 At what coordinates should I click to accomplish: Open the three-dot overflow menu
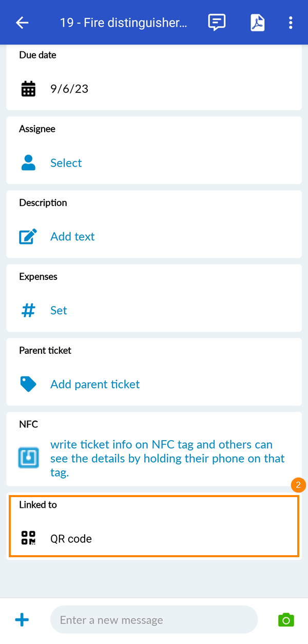click(x=291, y=23)
